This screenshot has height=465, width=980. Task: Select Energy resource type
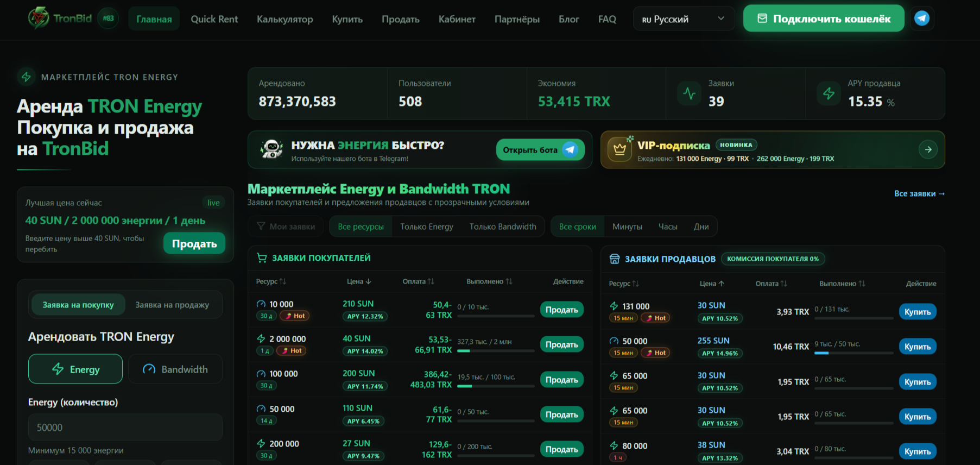pyautogui.click(x=75, y=369)
